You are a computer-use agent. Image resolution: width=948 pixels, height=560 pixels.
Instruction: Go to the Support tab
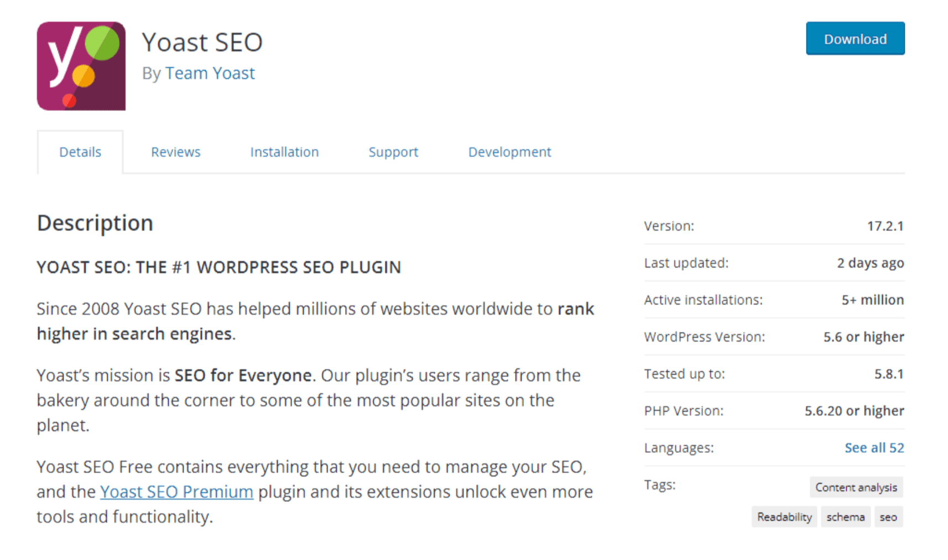tap(393, 152)
